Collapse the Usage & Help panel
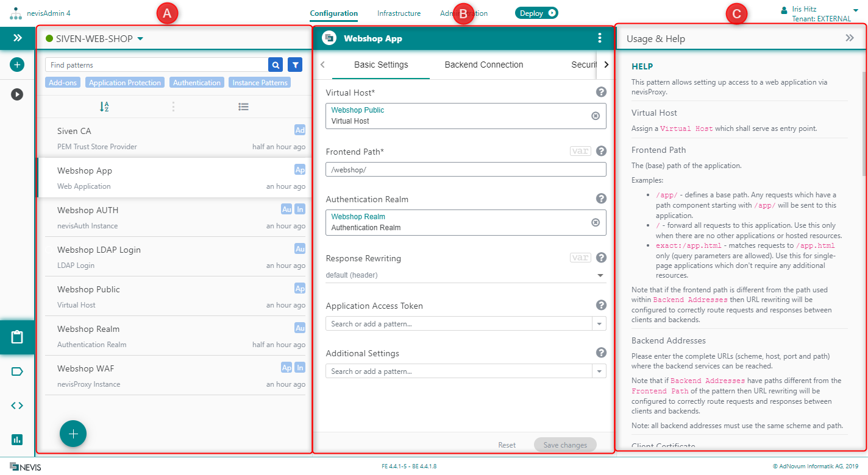Viewport: 868px width, 475px height. (850, 38)
